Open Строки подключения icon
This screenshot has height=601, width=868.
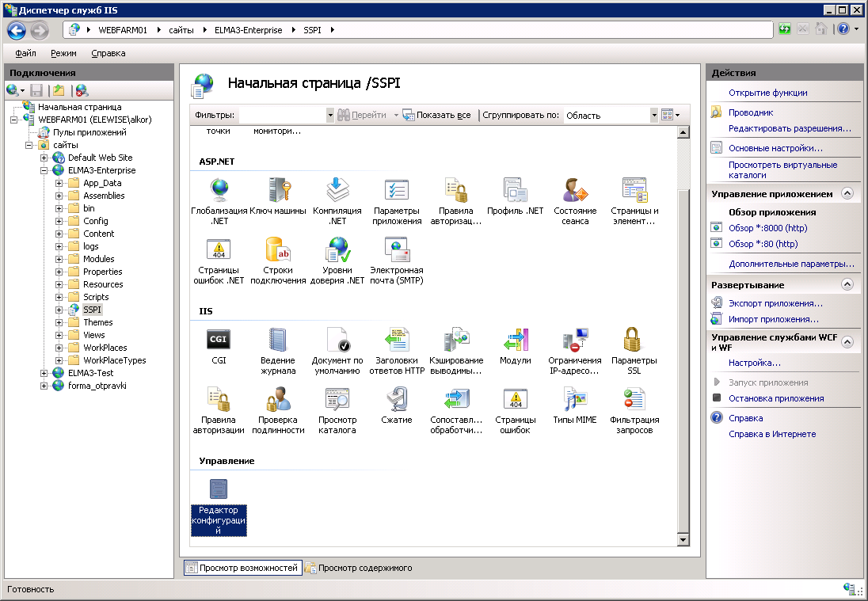click(x=277, y=250)
